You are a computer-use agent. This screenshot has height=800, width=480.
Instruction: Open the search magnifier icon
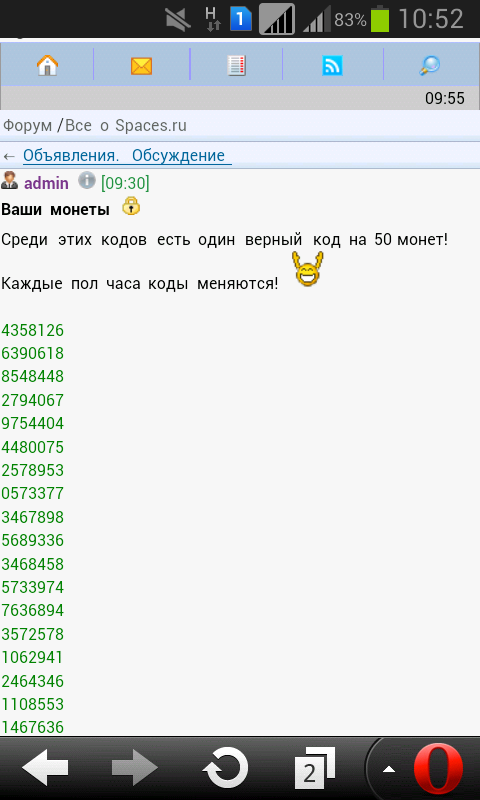[430, 65]
